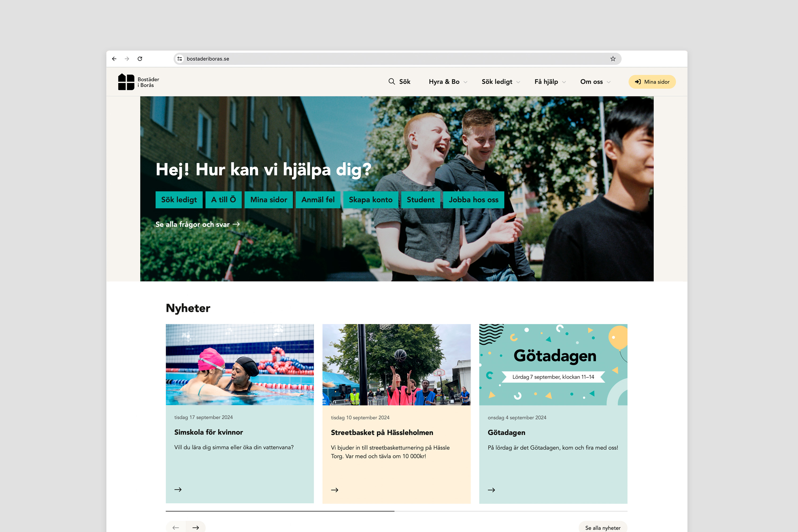798x532 pixels.
Task: Click 'Hej! Hur kan vi hjälpa dig?' heading
Action: pos(263,170)
